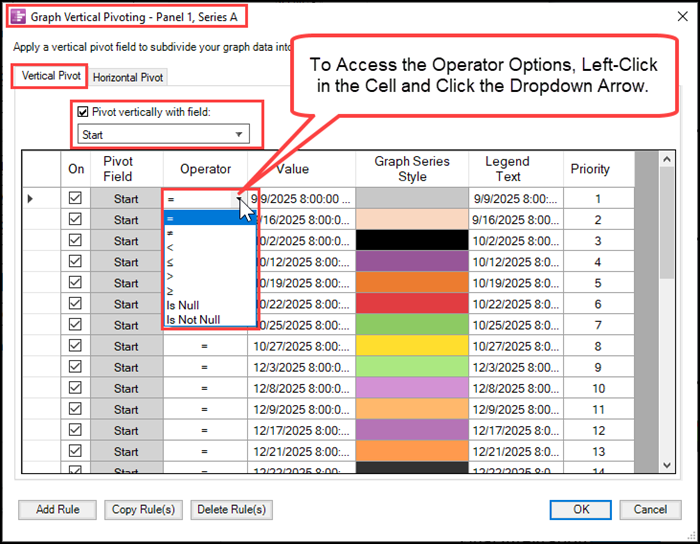The image size is (700, 544).
Task: Click the Cancel button
Action: (x=650, y=510)
